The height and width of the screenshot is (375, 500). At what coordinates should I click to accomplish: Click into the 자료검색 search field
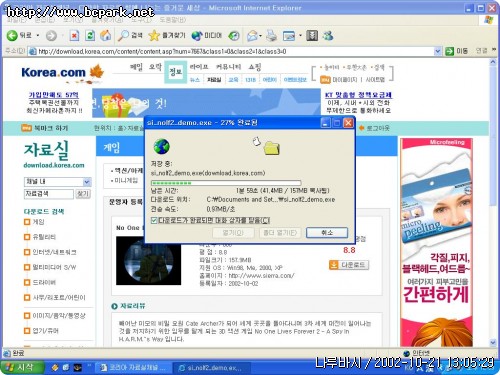pyautogui.click(x=49, y=194)
